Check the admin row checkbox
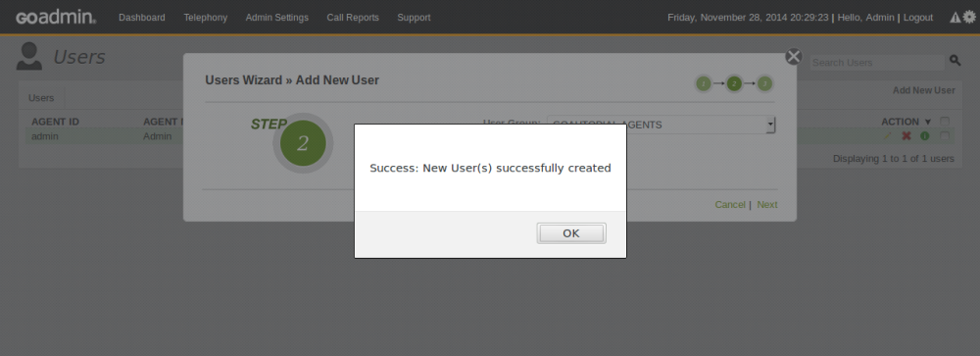The width and height of the screenshot is (980, 356). 945,135
